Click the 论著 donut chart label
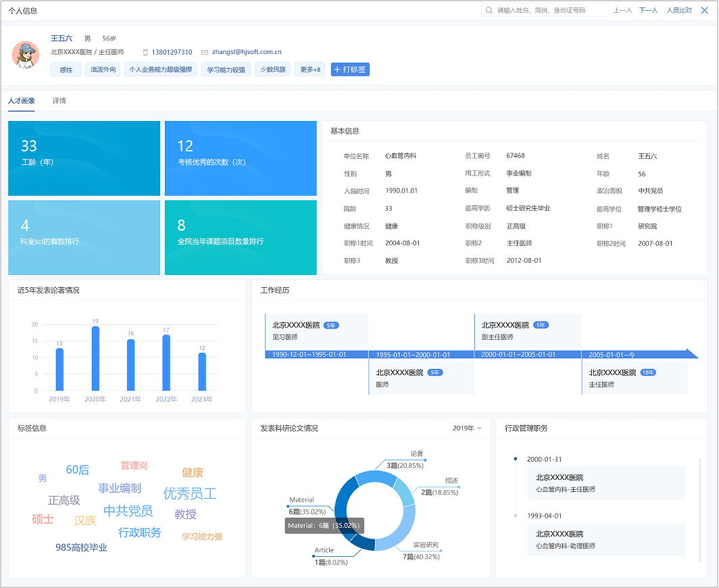The image size is (719, 588). [x=417, y=454]
